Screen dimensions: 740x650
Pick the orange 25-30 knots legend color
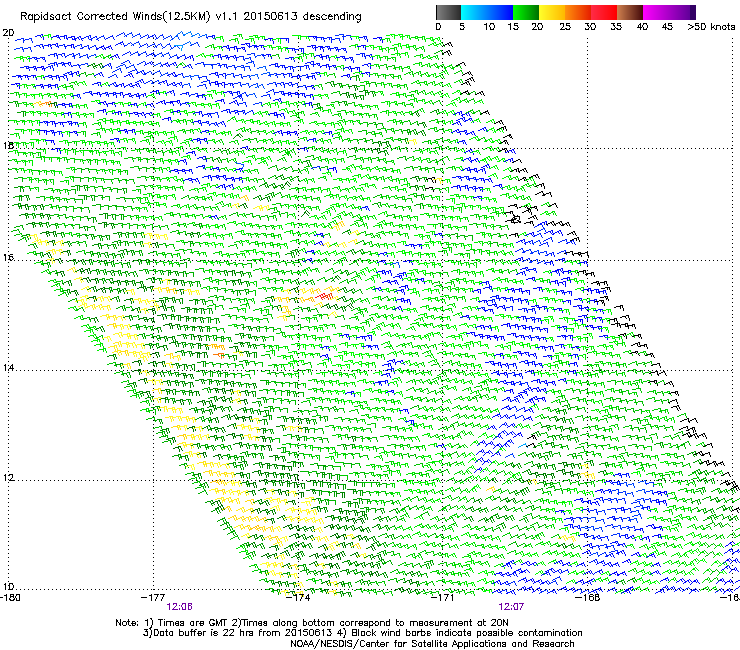(x=578, y=12)
